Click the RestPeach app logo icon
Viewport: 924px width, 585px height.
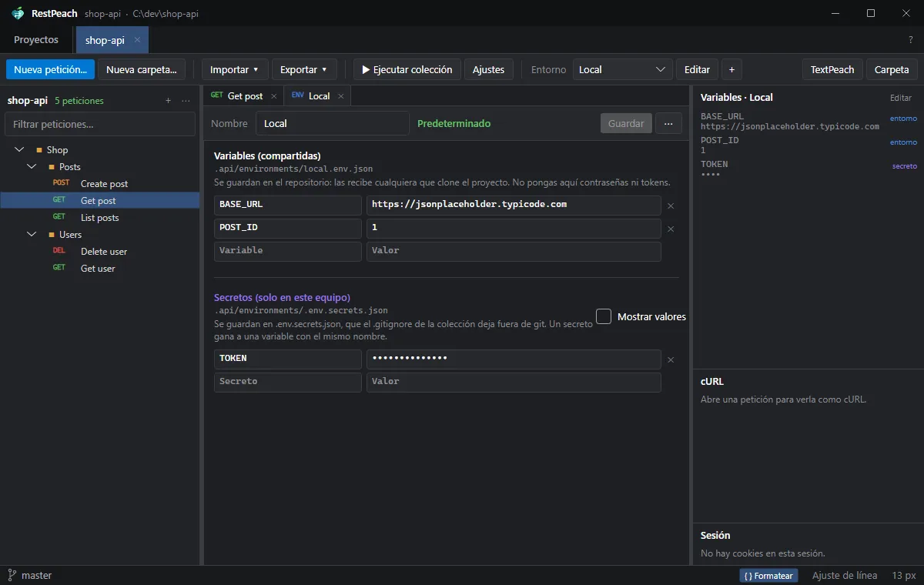tap(18, 13)
